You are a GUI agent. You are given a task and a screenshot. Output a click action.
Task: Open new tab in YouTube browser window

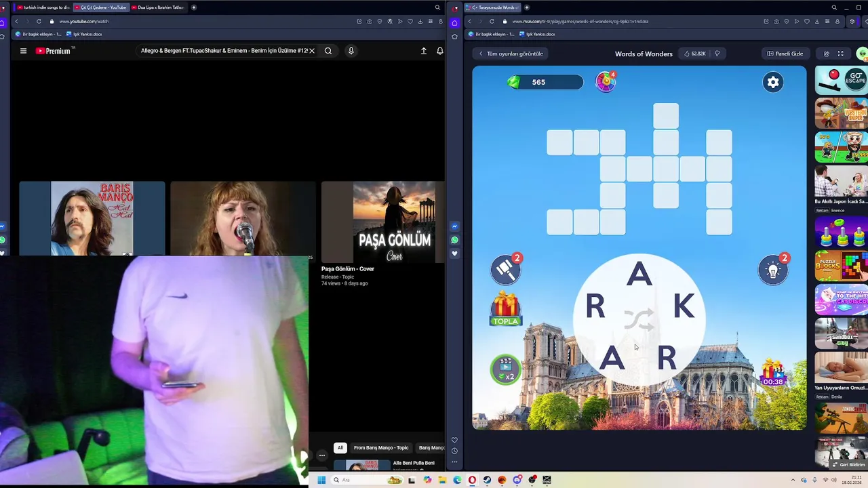click(194, 7)
